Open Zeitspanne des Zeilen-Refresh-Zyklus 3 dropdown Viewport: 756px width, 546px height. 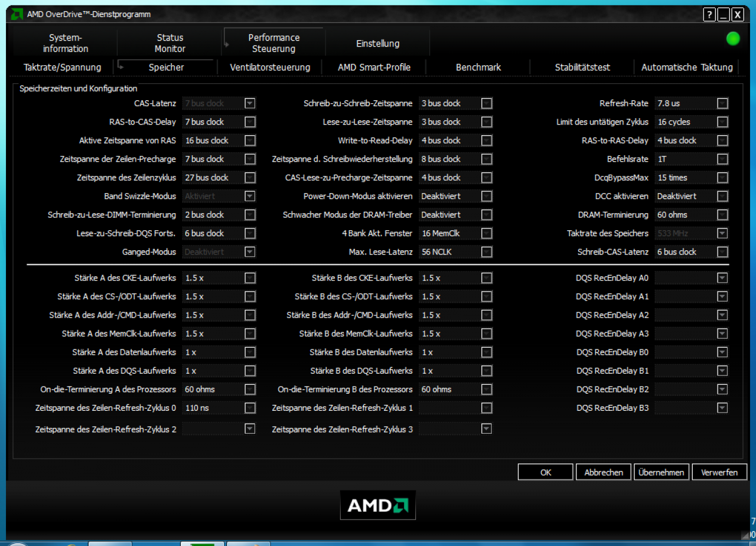pyautogui.click(x=486, y=429)
